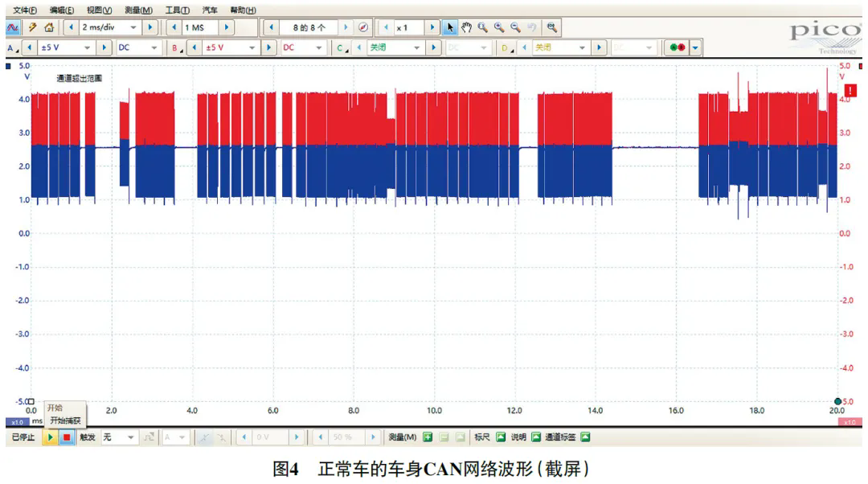Open the 触发 trigger mode dropdown showing 无
The height and width of the screenshot is (484, 868).
point(118,437)
